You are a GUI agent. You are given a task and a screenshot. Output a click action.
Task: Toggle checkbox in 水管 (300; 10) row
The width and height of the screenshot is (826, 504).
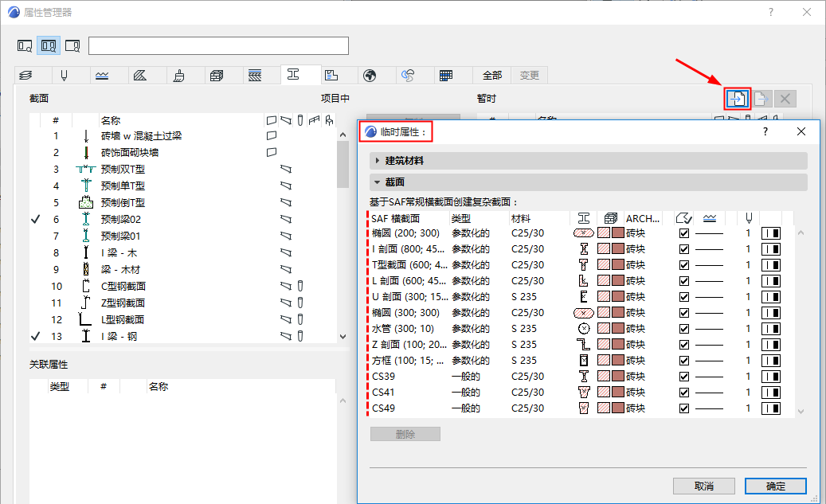tap(684, 329)
